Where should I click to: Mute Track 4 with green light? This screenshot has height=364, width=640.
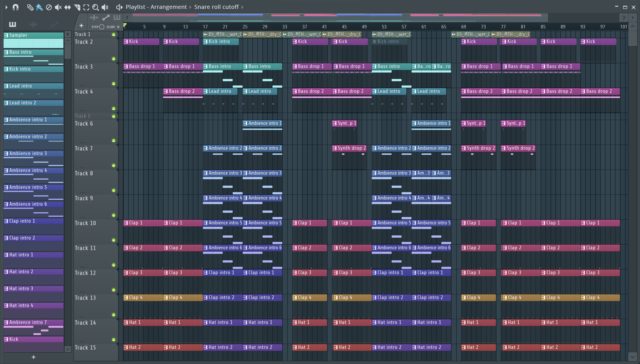[x=114, y=108]
